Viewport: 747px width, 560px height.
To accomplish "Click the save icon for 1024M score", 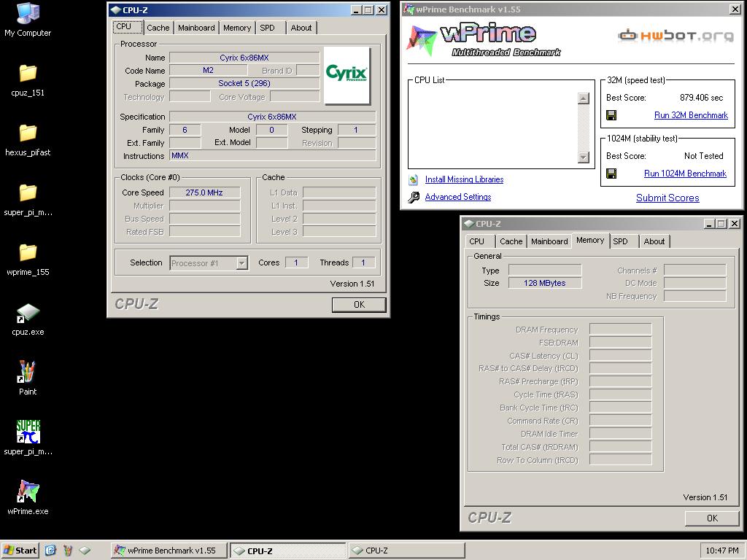I will pos(611,174).
